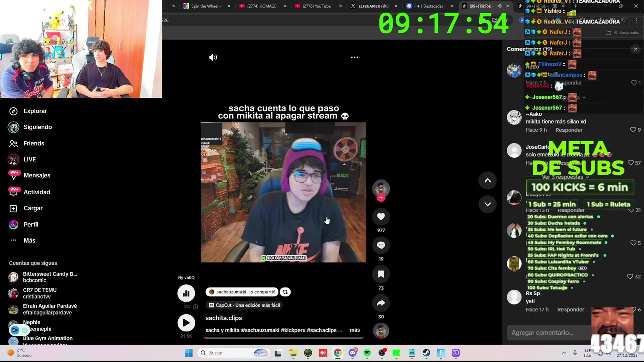The image size is (644, 362).
Task: Seek on the video progress bar
Action: click(x=284, y=338)
